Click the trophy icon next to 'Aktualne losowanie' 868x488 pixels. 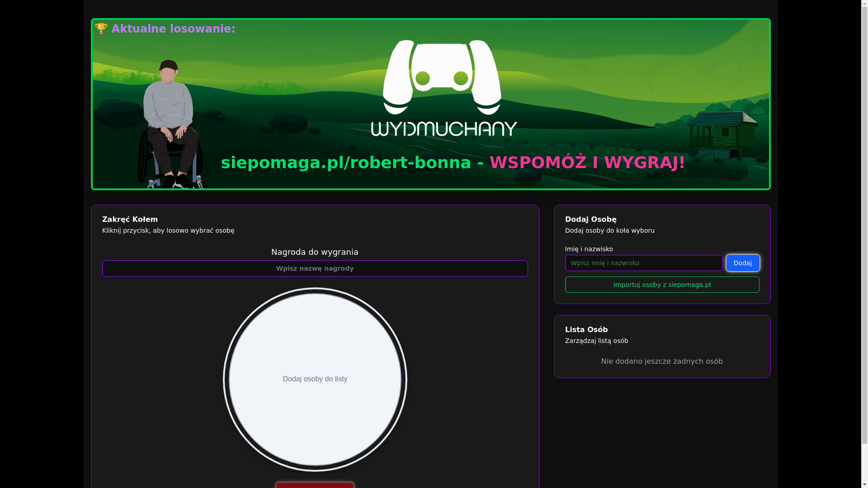[101, 28]
